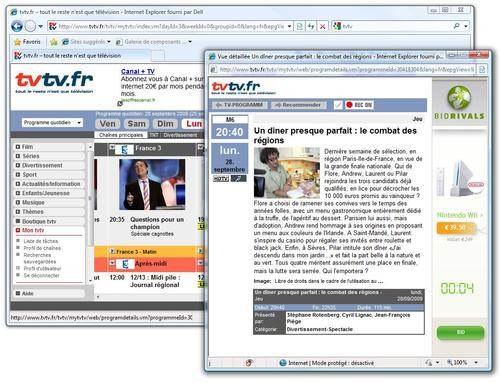Click Se déconnecter link
The height and width of the screenshot is (383, 500).
41,275
